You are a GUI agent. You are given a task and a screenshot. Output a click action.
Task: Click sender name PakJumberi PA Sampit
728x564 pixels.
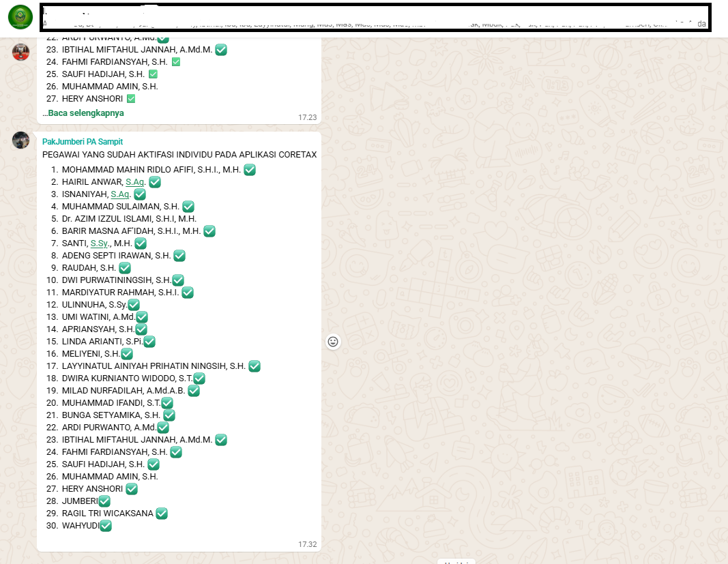tap(82, 142)
